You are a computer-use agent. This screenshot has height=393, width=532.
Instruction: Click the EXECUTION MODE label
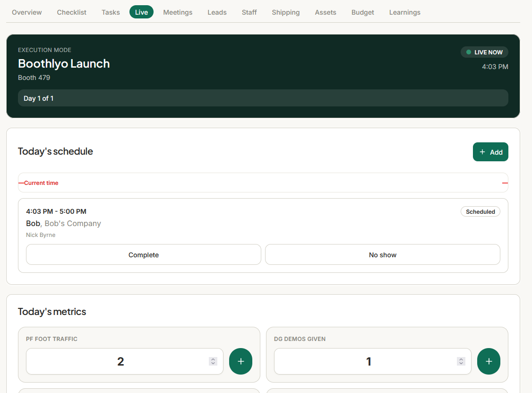point(44,50)
